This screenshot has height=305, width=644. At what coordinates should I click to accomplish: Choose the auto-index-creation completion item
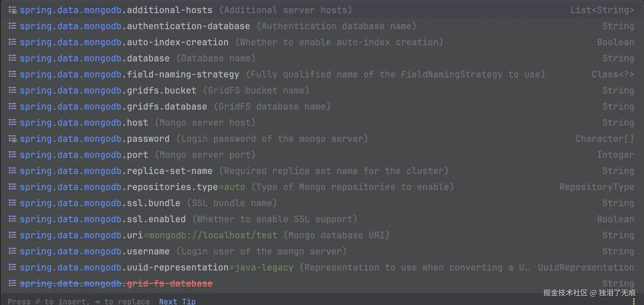124,42
